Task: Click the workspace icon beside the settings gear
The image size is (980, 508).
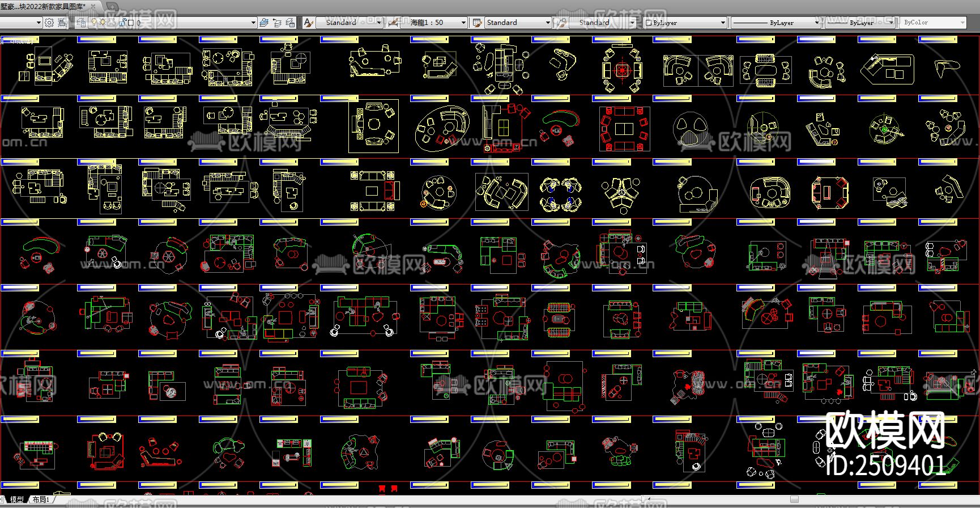Action: (x=62, y=23)
